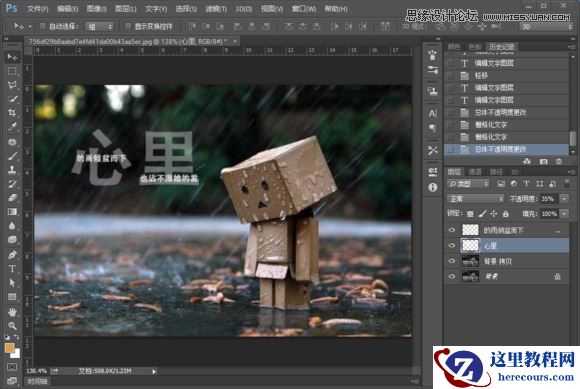Click the foreground color swatch
The width and height of the screenshot is (580, 389).
10,348
